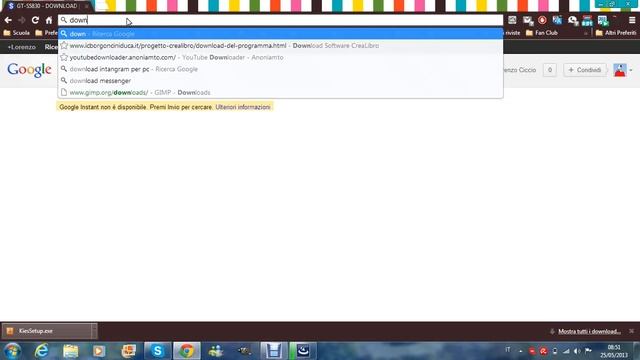This screenshot has height=360, width=640.
Task: Select the 'down - Ricerca Google' suggestion
Action: (280, 34)
